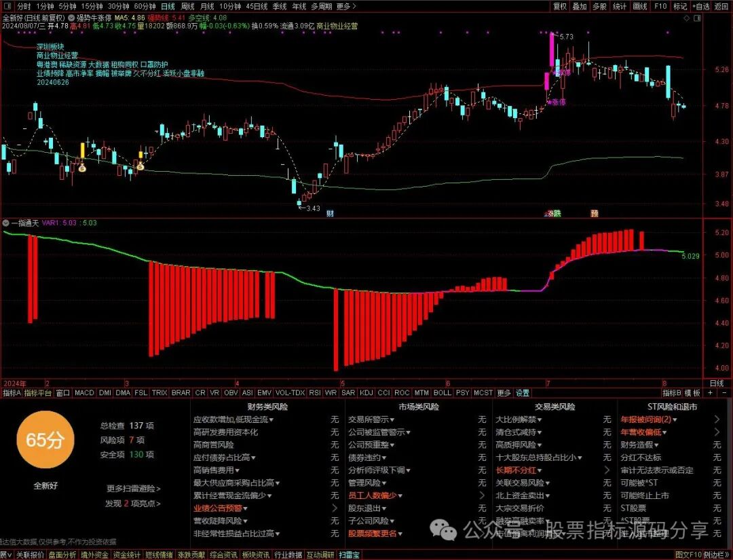Image resolution: width=733 pixels, height=560 pixels.
Task: Switch to 扫雷宝 bottom tab
Action: click(x=350, y=555)
